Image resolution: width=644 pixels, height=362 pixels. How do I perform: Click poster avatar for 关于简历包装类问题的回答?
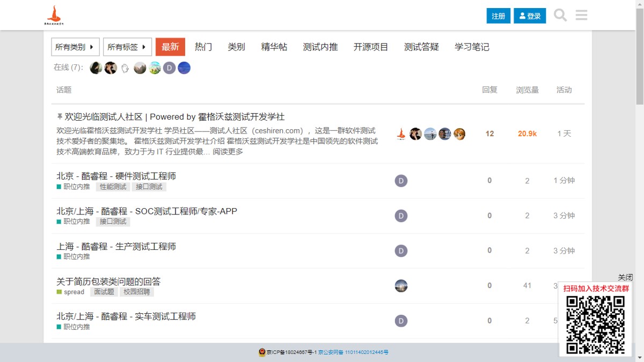[x=401, y=286]
